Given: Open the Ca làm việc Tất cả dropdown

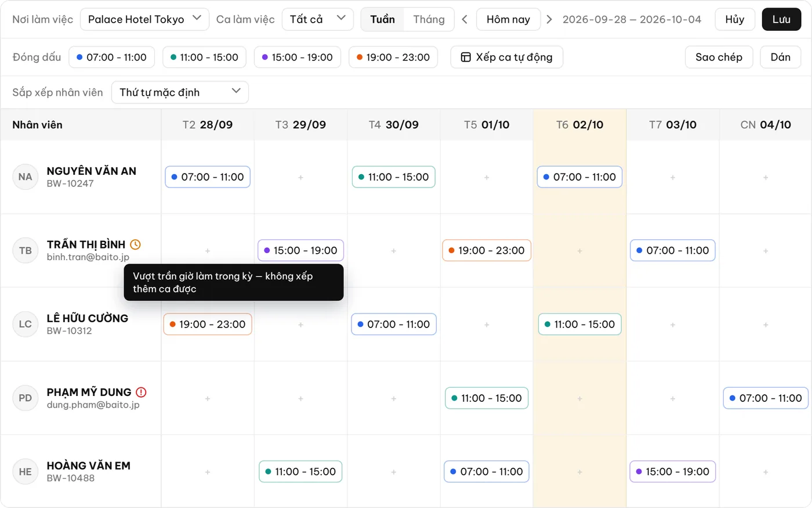Looking at the screenshot, I should (318, 19).
